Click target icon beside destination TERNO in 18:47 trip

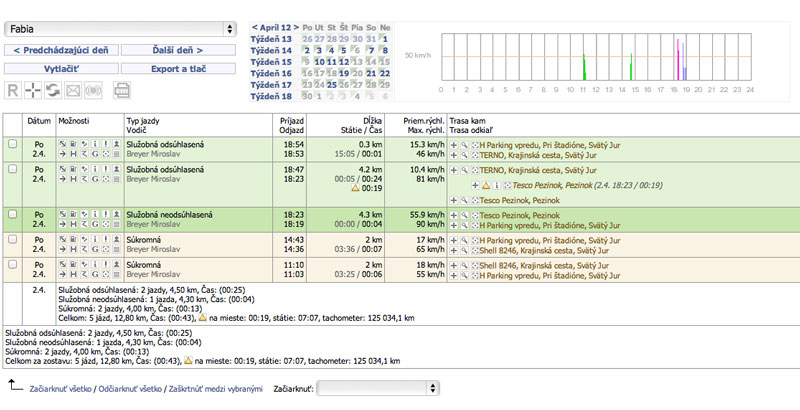point(475,170)
